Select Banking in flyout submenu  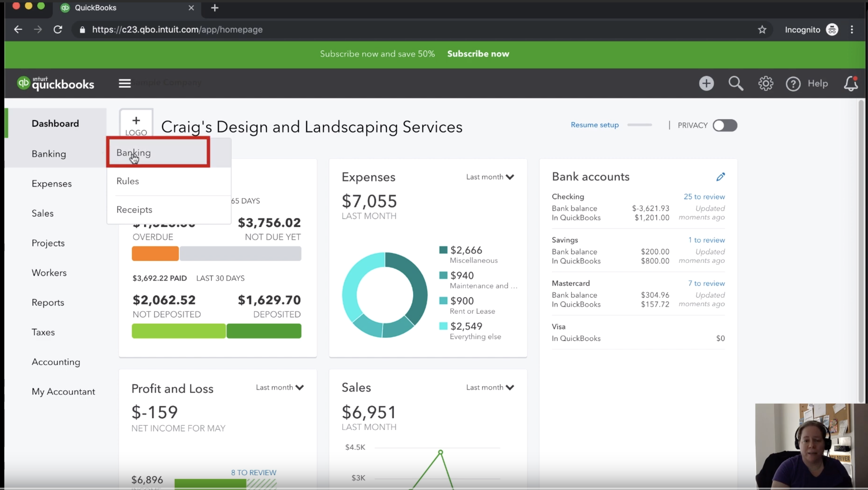click(169, 153)
